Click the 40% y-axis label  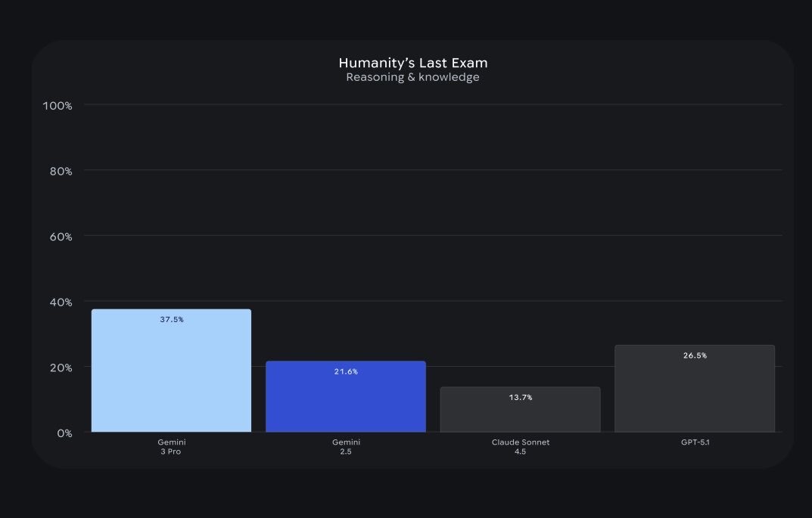(x=60, y=302)
